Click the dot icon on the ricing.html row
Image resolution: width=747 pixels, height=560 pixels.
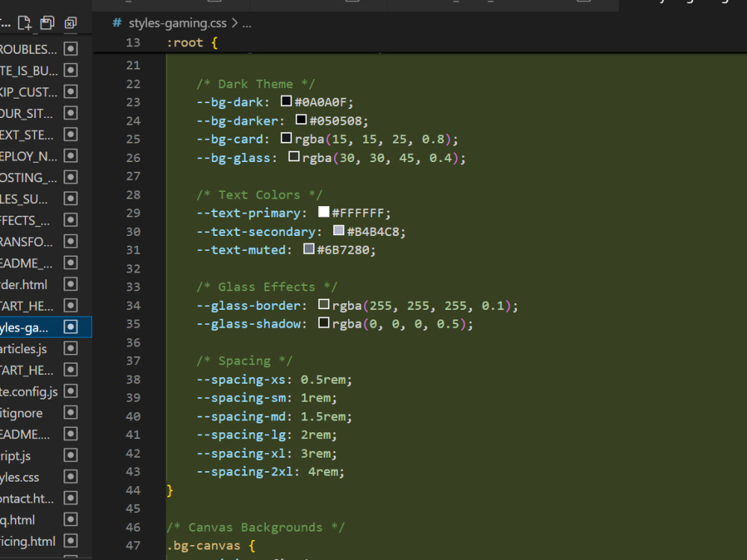tap(70, 541)
